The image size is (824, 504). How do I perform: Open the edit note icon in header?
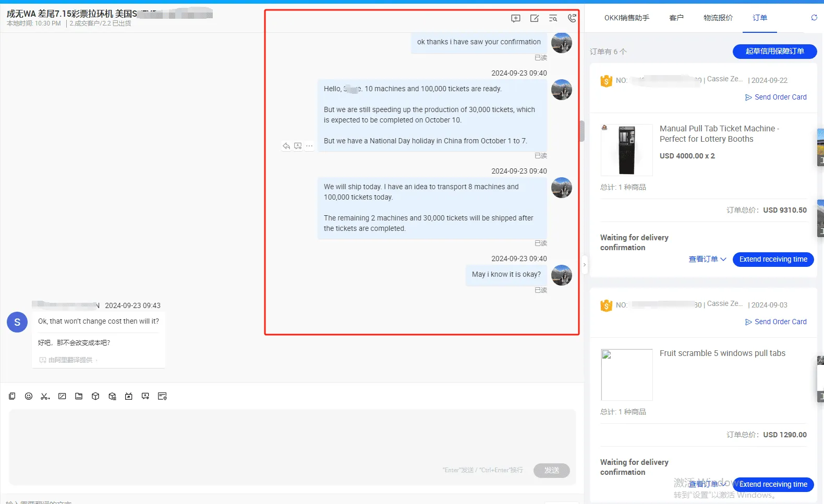535,18
